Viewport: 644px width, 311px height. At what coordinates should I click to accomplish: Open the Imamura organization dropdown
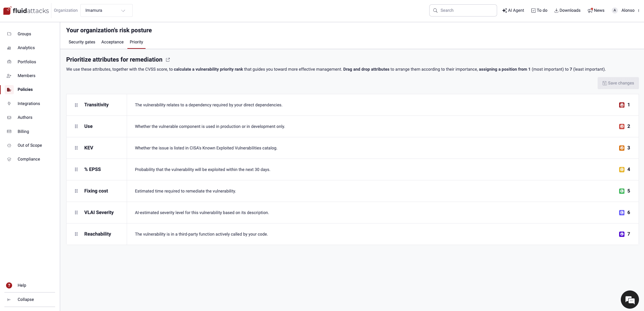[106, 10]
